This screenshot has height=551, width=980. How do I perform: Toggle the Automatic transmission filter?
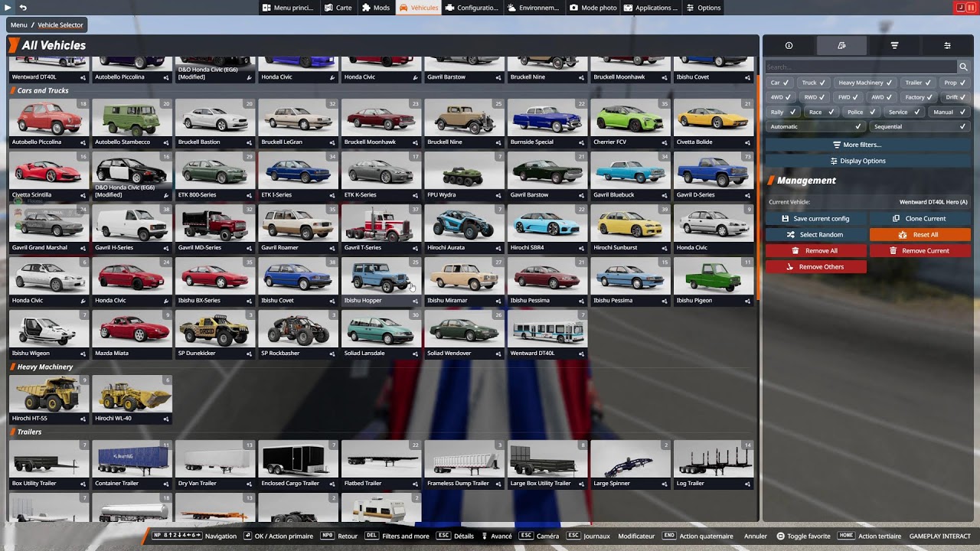[815, 126]
